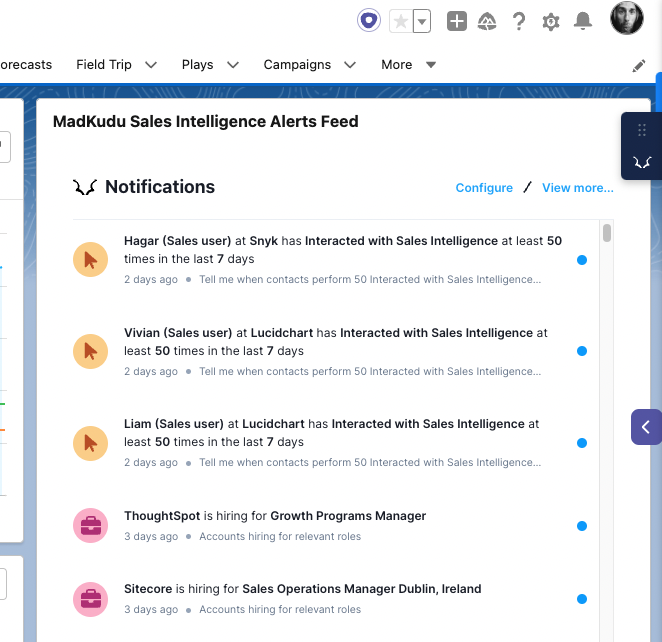Click 'Accounts hiring for relevant roles' under Sitecore

pyautogui.click(x=280, y=609)
